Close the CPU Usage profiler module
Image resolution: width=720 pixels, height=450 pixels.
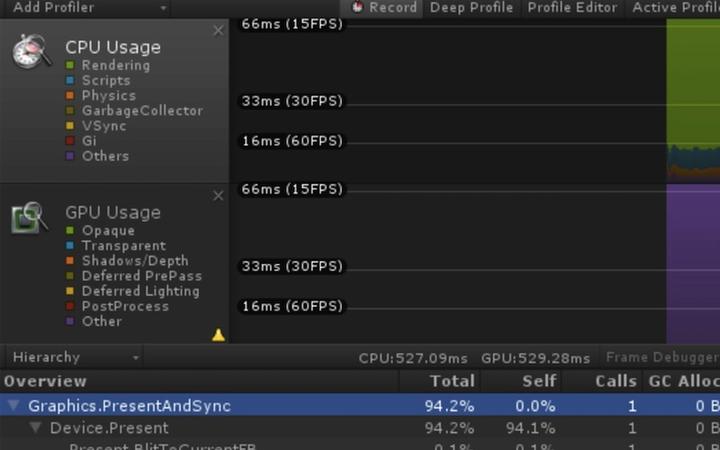(218, 31)
